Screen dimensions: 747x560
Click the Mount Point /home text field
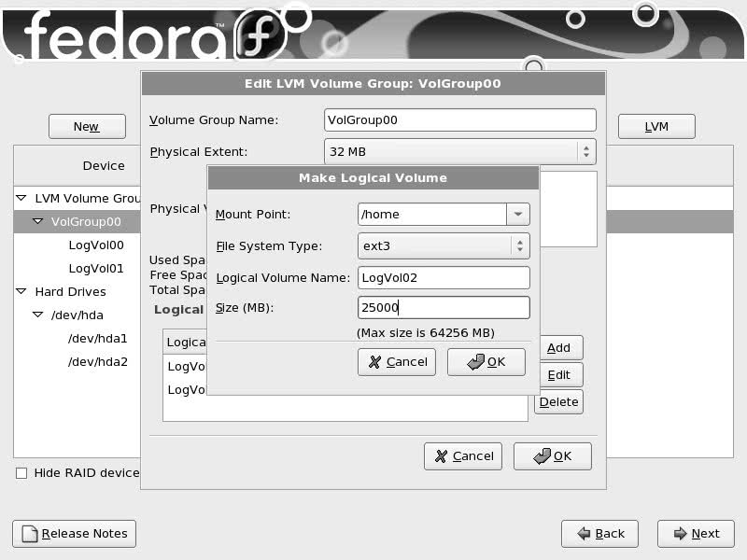click(432, 215)
